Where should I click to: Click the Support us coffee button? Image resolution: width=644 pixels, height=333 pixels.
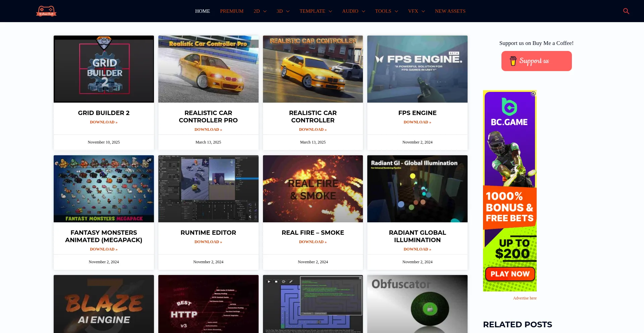[x=536, y=61]
